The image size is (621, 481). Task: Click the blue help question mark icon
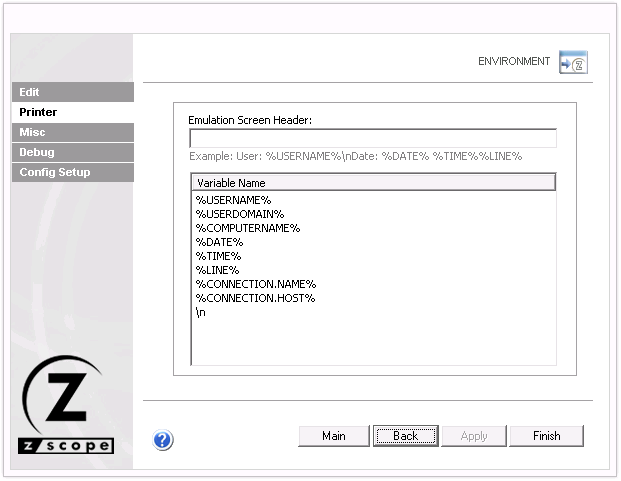pos(163,439)
